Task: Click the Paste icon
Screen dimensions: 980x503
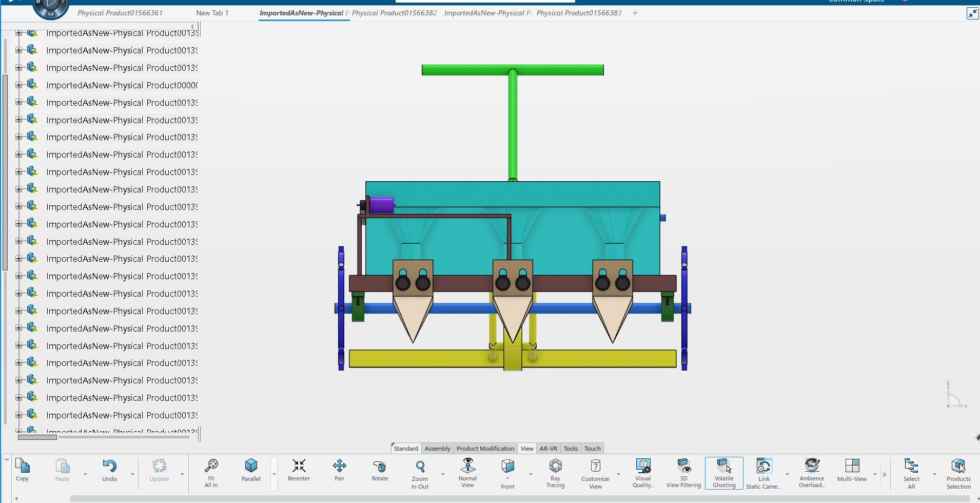Action: click(62, 466)
